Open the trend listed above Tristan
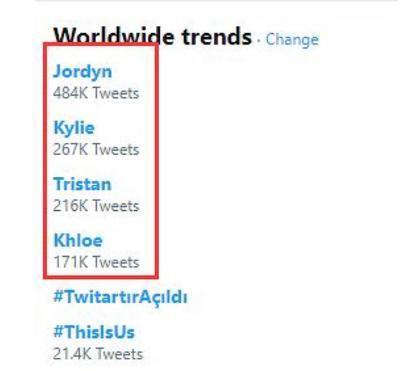Screen dimensions: 413x371 click(74, 128)
